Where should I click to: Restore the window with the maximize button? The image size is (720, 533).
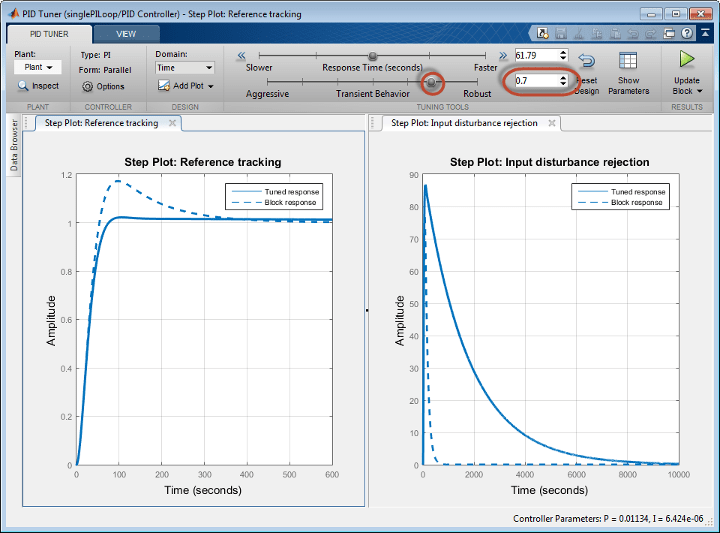click(675, 14)
